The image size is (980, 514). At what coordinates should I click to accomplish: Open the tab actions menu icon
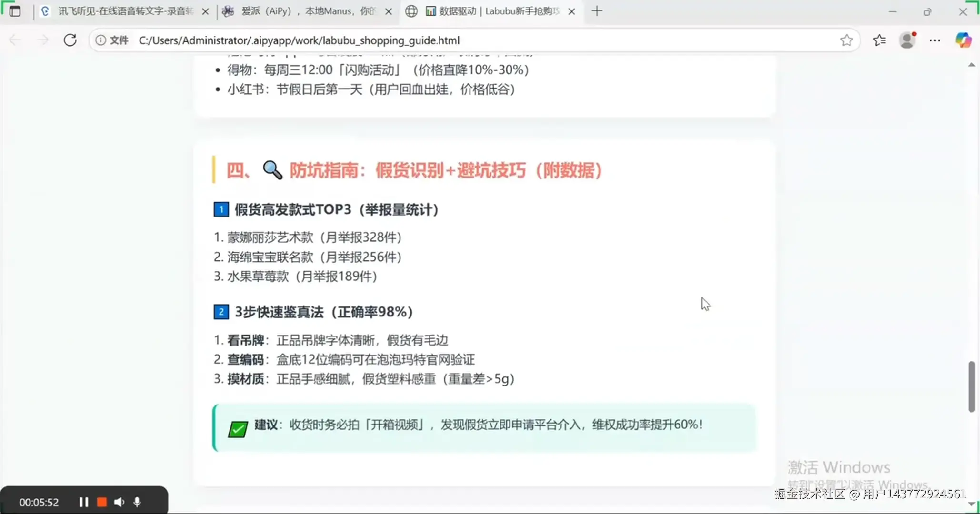(15, 11)
